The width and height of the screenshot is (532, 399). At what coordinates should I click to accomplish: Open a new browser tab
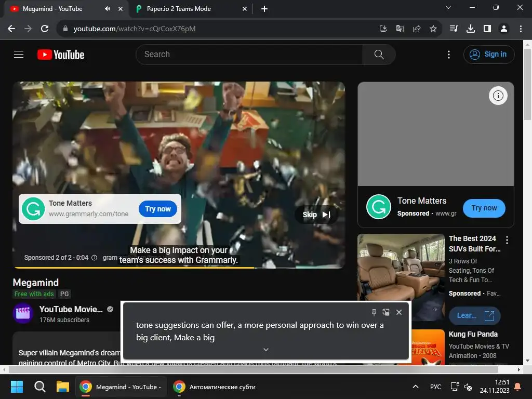click(x=264, y=9)
